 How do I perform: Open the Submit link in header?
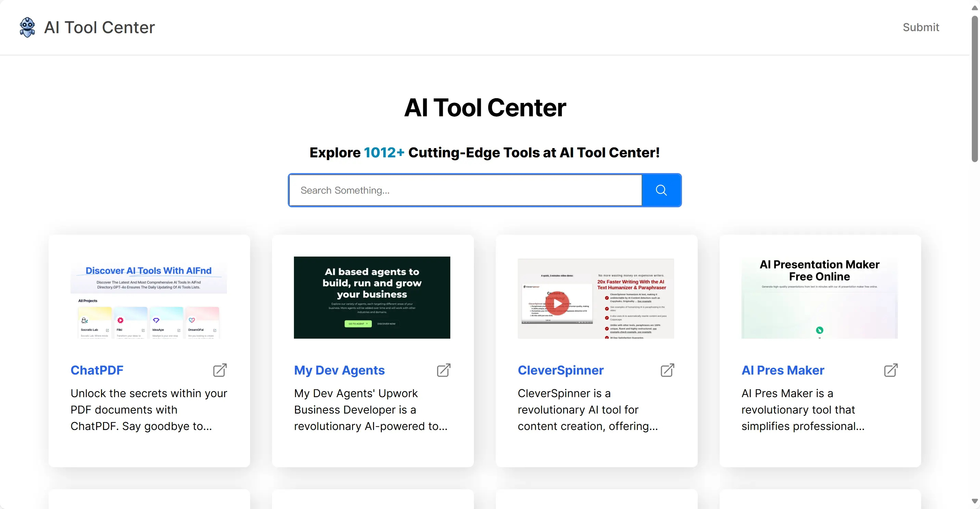(921, 27)
